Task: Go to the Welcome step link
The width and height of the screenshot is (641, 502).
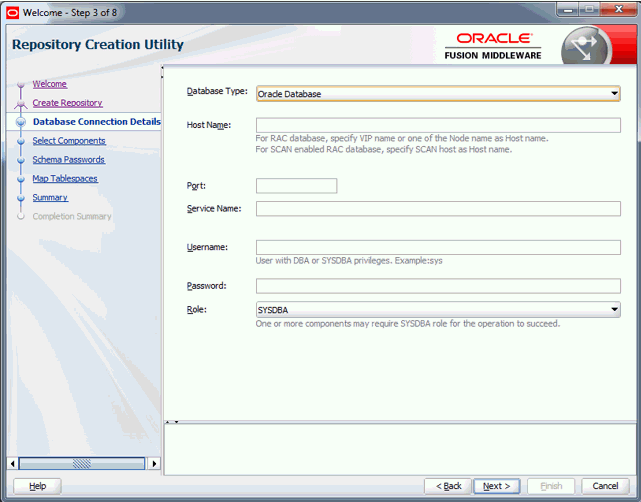Action: pyautogui.click(x=49, y=84)
